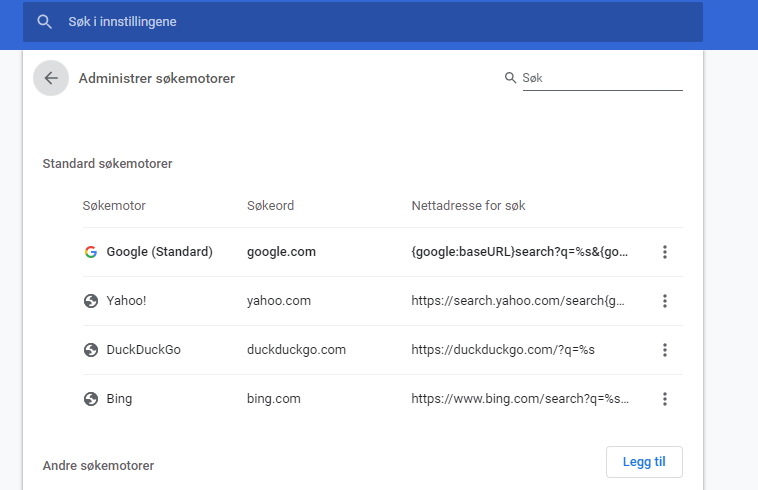Click the globe icon beside Bing

click(x=91, y=399)
